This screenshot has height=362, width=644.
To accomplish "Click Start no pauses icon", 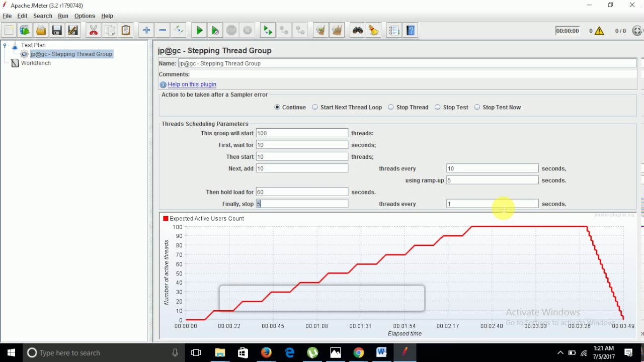I will [215, 31].
